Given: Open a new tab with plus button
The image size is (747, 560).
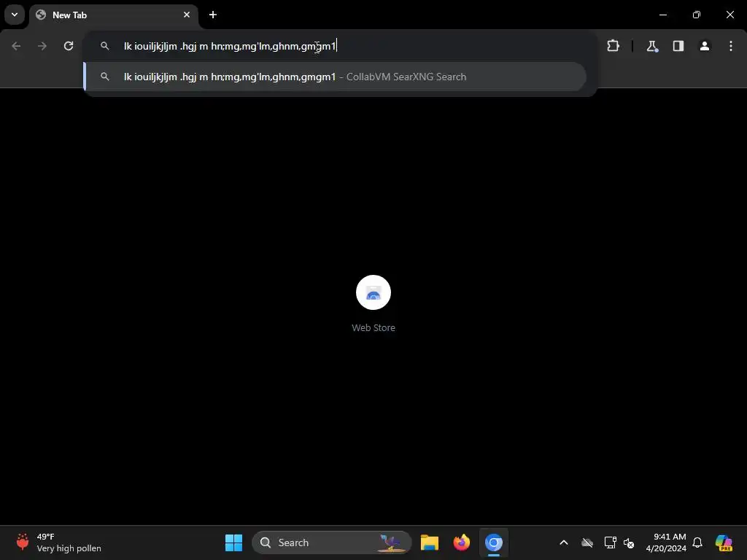Looking at the screenshot, I should pos(213,15).
